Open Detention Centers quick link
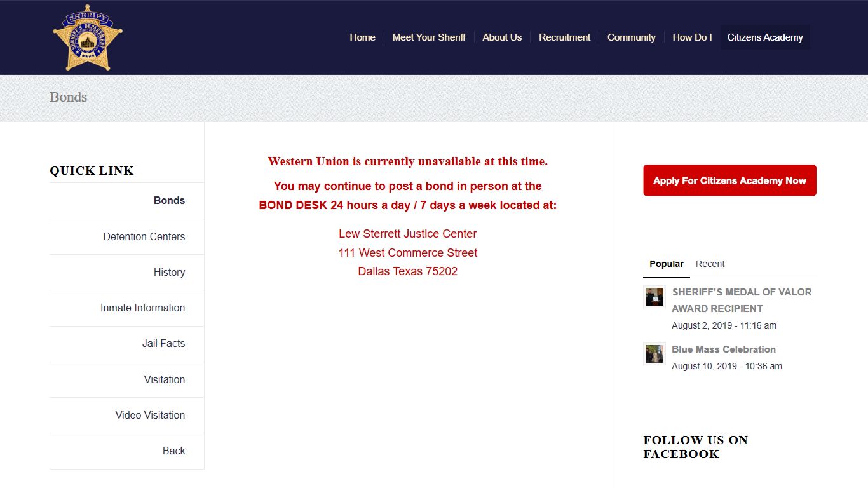 127,236
